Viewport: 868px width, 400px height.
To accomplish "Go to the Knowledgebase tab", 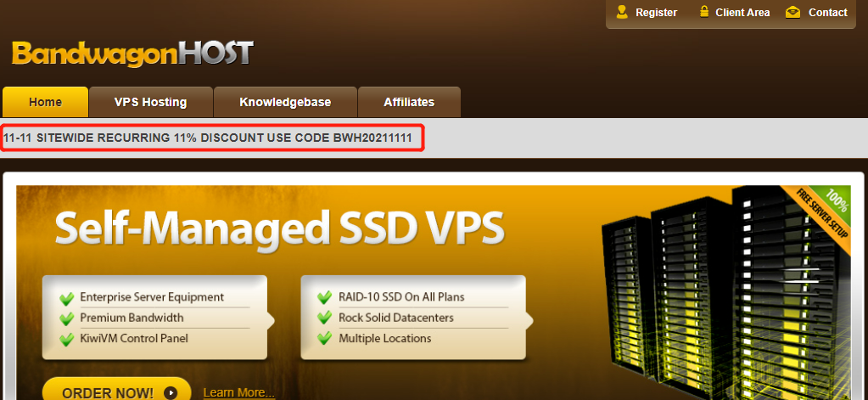I will 285,102.
